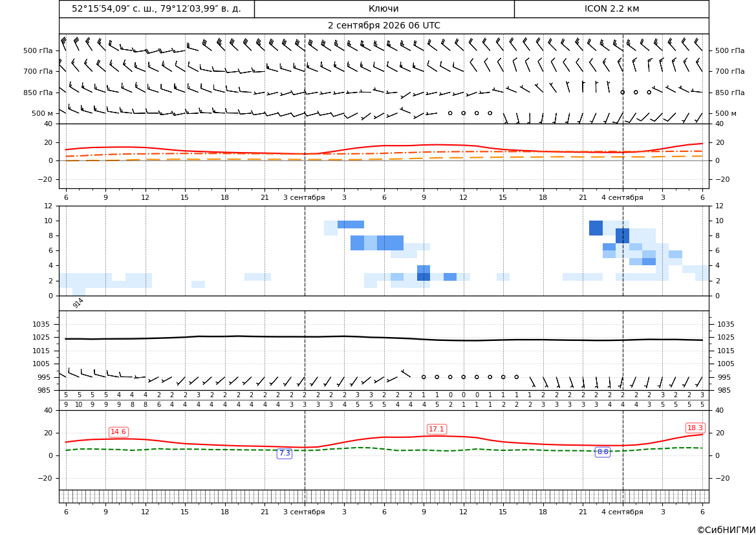756x535 pixels.
Task: Click the red 17.1 temperature maximum label
Action: pos(437,429)
